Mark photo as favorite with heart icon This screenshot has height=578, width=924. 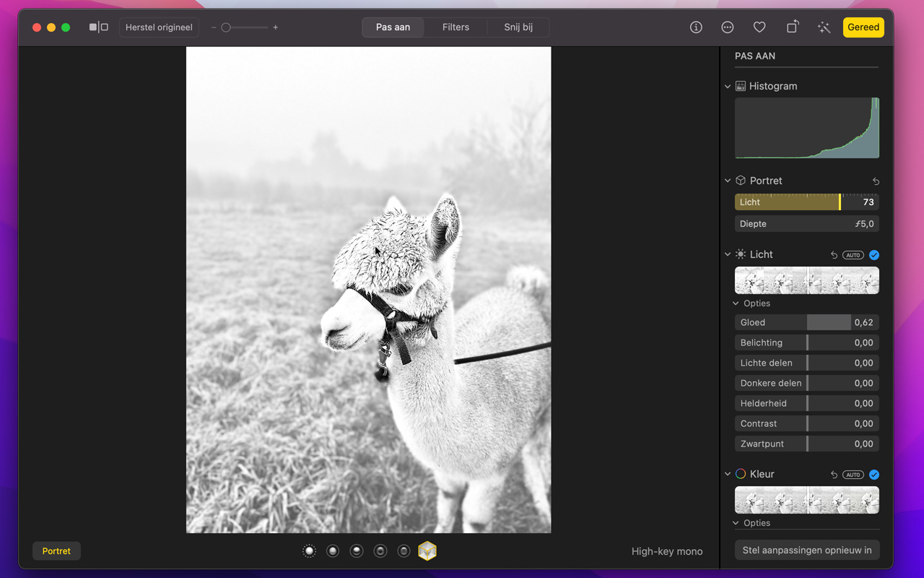(x=759, y=27)
